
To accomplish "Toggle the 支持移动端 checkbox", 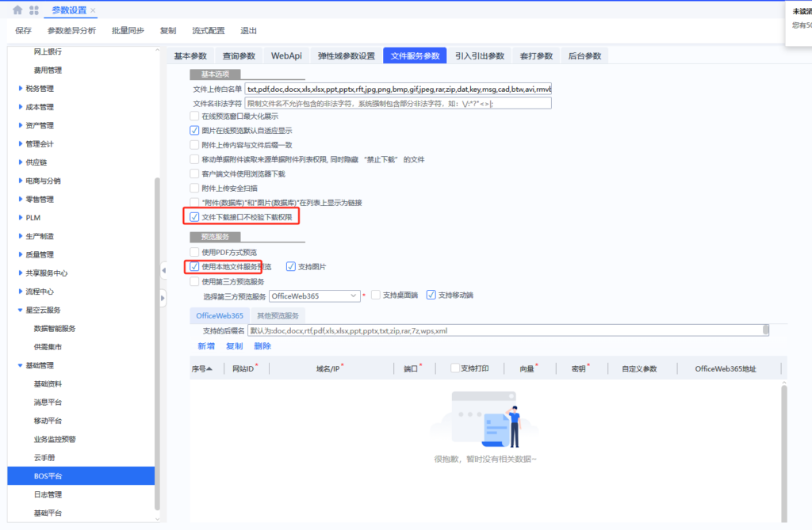I will point(431,296).
